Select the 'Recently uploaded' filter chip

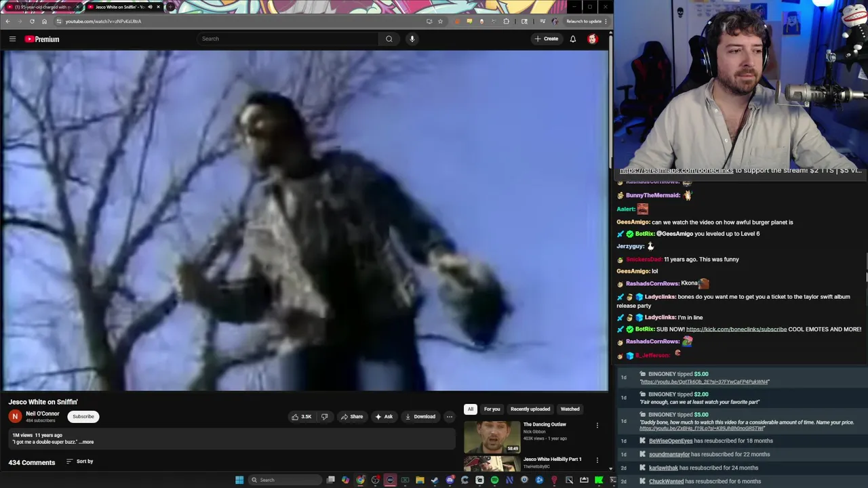coord(530,409)
